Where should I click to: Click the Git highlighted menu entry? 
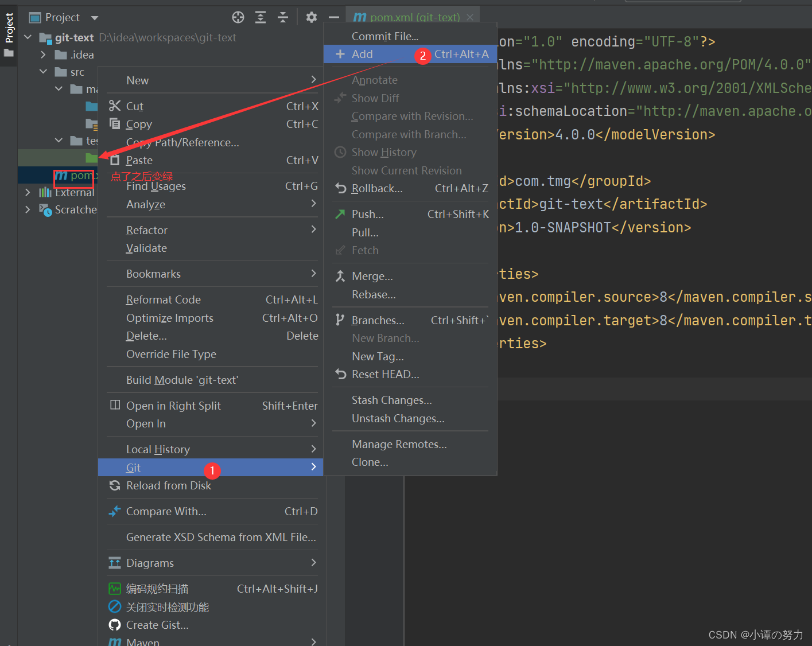point(211,467)
